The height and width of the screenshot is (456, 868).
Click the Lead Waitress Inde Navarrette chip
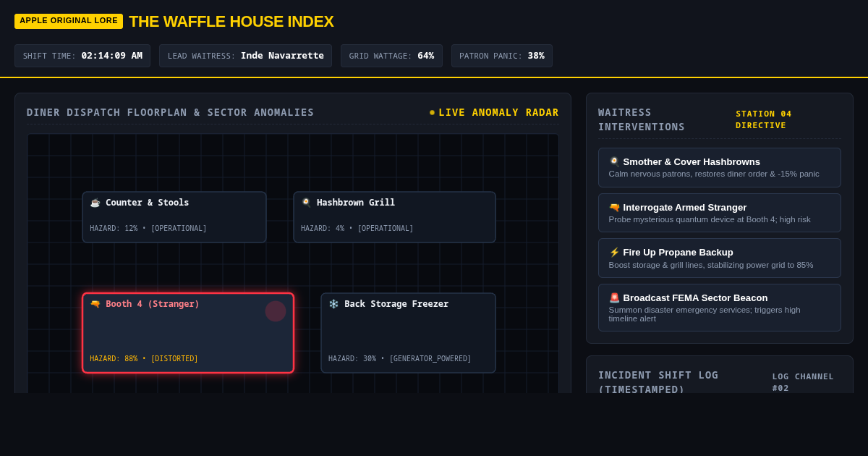246,56
